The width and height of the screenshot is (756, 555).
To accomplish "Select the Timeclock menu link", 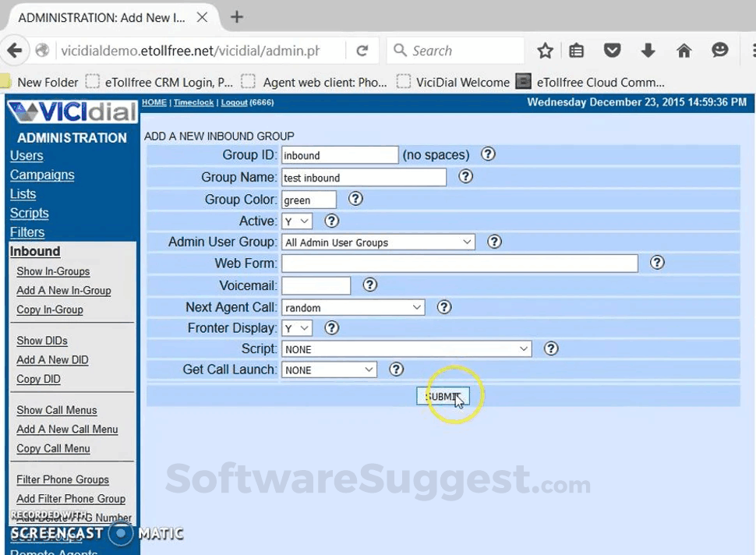I will (193, 102).
